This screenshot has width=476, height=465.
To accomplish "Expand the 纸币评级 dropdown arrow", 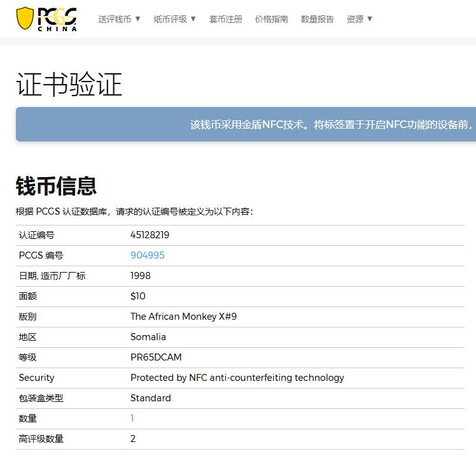I will coord(193,19).
